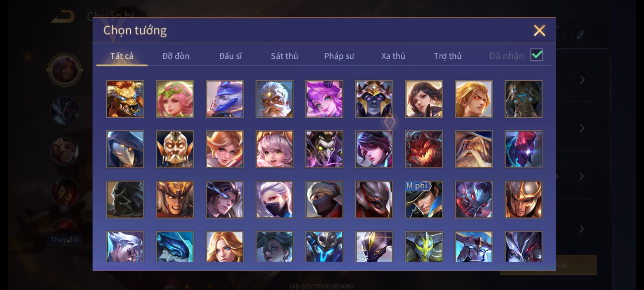Click the 'Thay đổi' button on left
644x290 pixels.
(x=65, y=240)
